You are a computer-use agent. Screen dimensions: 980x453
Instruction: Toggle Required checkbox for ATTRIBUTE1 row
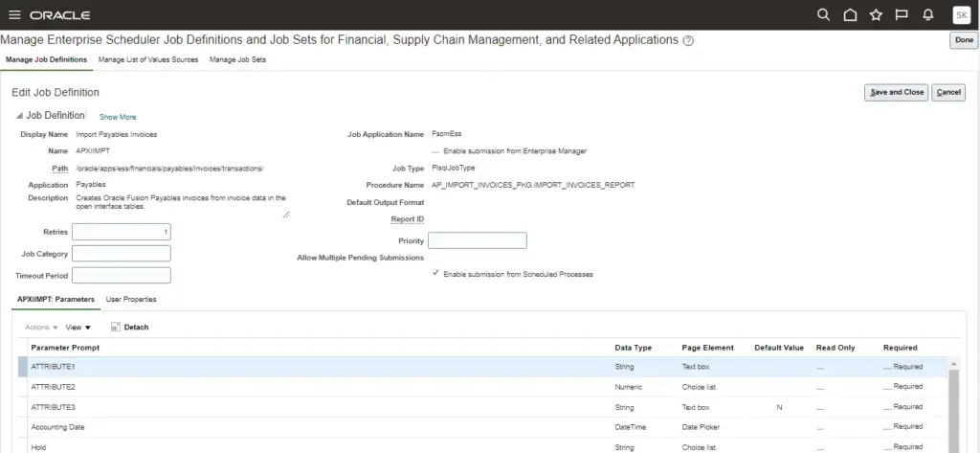point(887,367)
